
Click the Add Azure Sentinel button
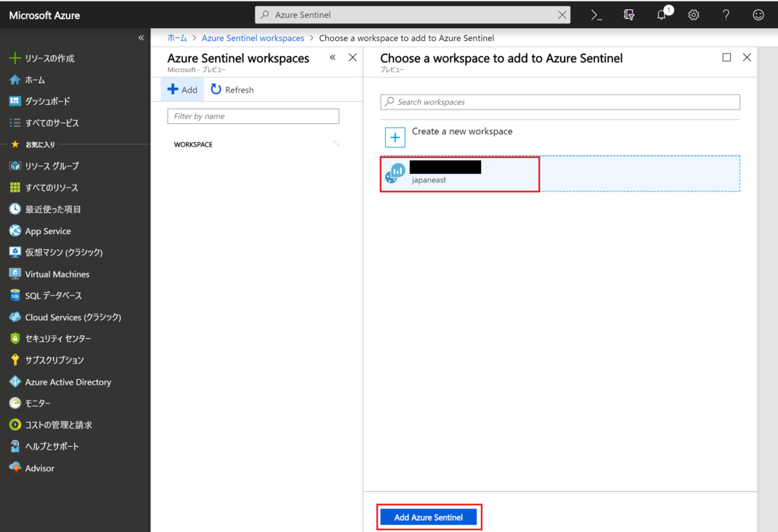(x=429, y=517)
